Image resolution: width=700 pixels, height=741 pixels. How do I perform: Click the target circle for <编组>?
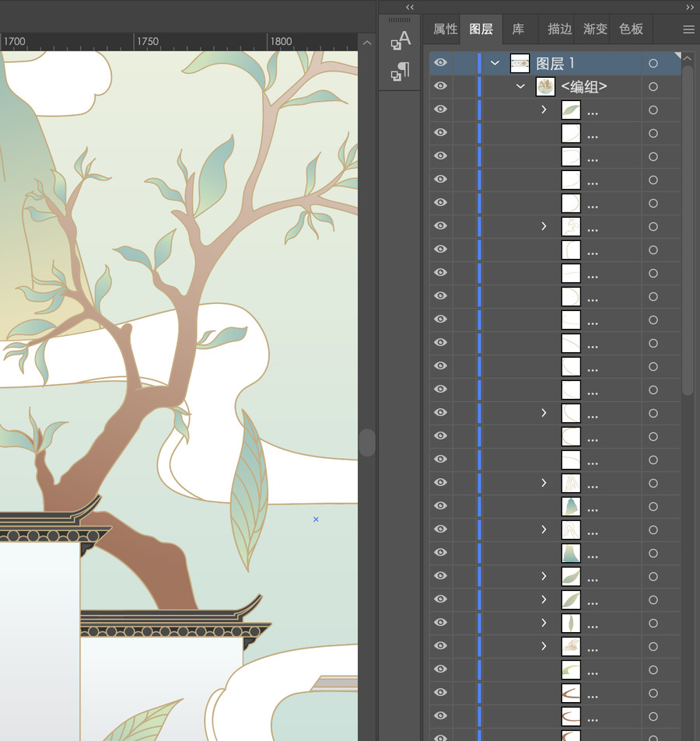click(653, 86)
